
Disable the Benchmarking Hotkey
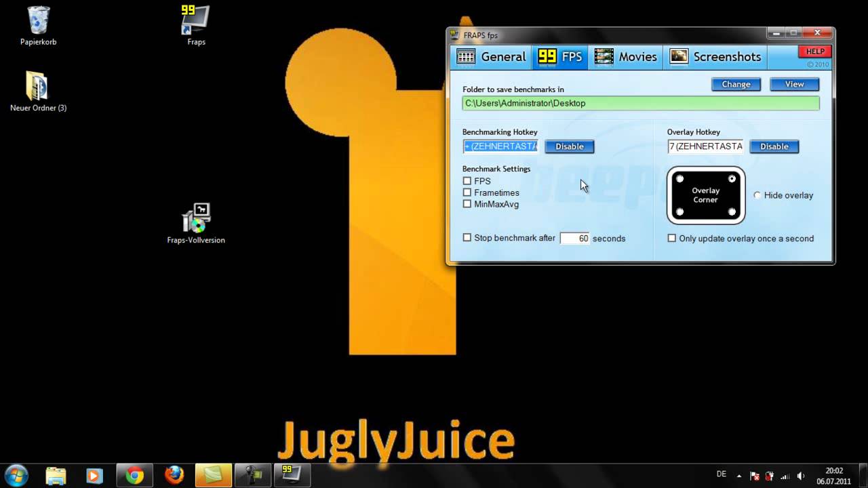(x=570, y=146)
